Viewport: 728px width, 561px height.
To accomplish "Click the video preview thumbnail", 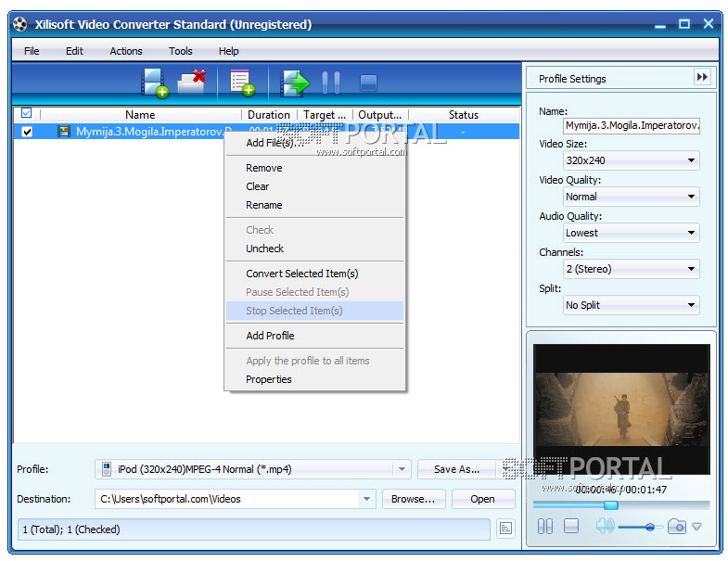I will 621,409.
